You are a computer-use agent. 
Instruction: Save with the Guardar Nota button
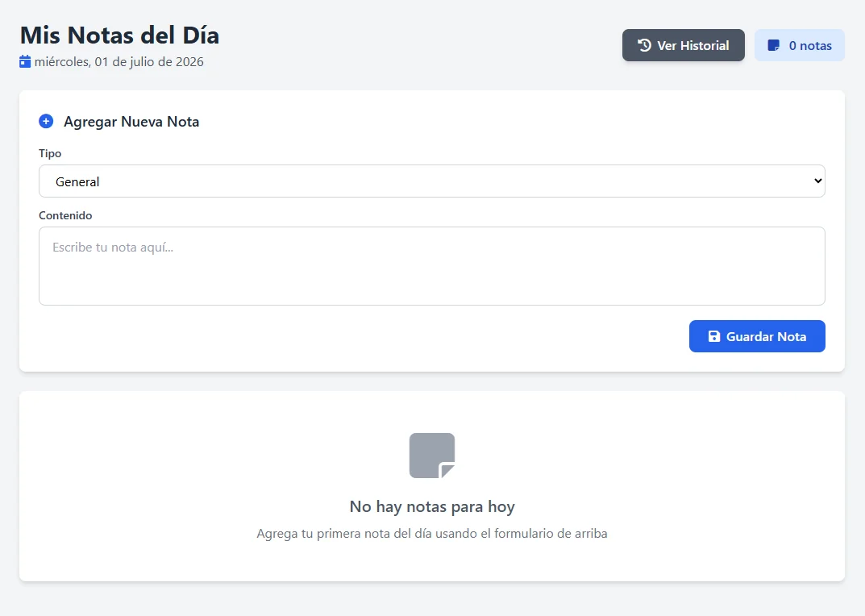point(757,336)
